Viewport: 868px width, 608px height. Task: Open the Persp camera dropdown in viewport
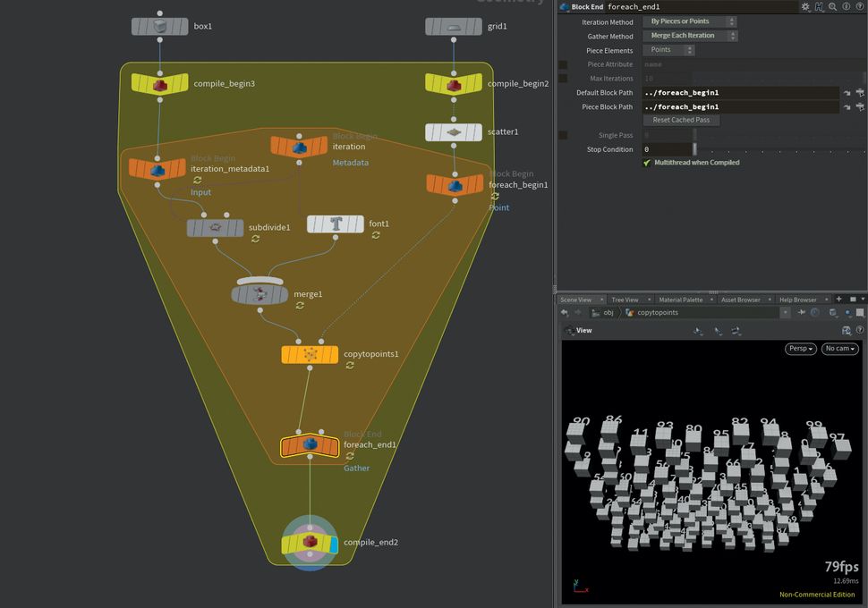click(x=800, y=349)
